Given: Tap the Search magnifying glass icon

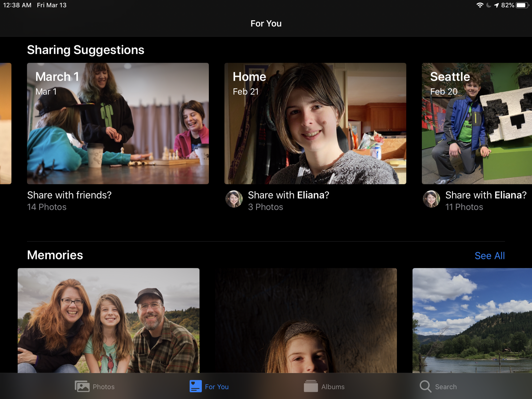Looking at the screenshot, I should pyautogui.click(x=425, y=386).
